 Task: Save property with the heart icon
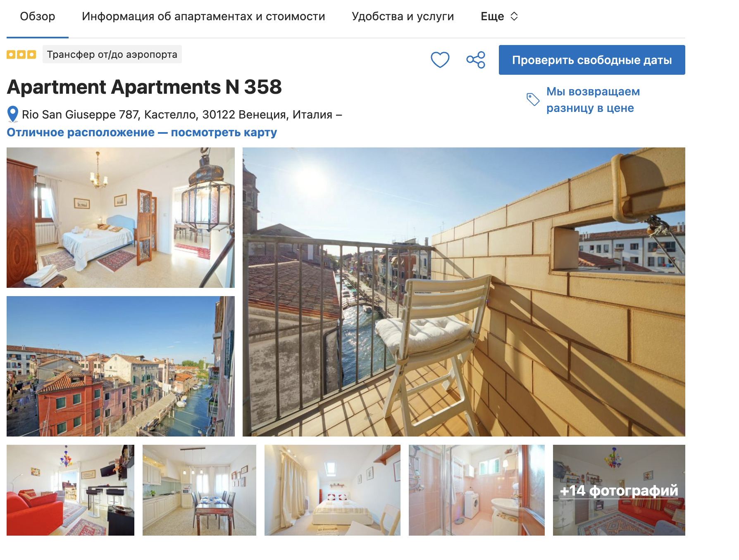(x=440, y=60)
